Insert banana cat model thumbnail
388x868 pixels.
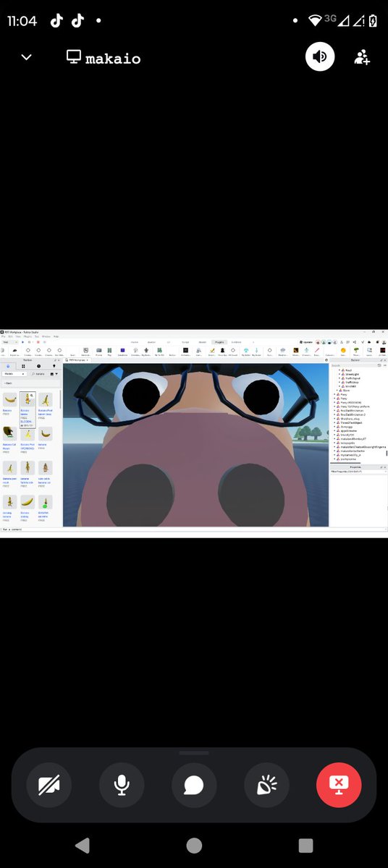9,433
